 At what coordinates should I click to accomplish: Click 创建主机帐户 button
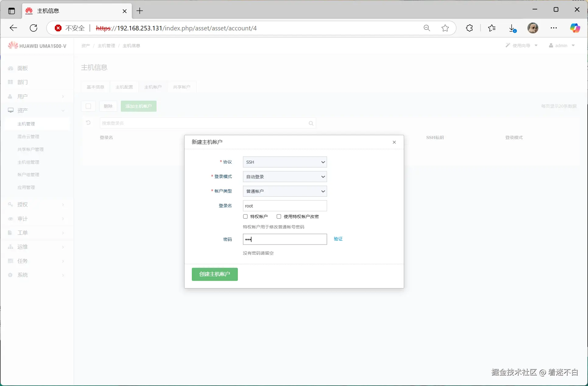pos(215,274)
